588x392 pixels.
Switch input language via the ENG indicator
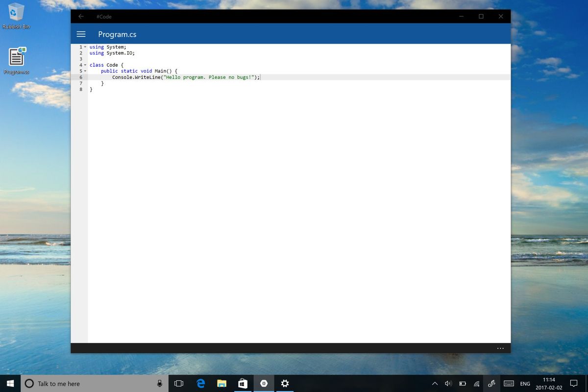point(525,384)
